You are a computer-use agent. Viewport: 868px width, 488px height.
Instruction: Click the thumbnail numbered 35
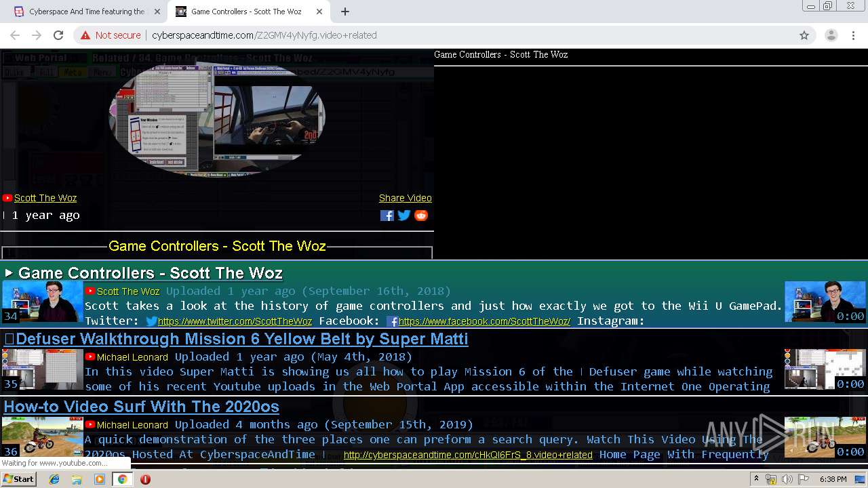click(x=43, y=369)
